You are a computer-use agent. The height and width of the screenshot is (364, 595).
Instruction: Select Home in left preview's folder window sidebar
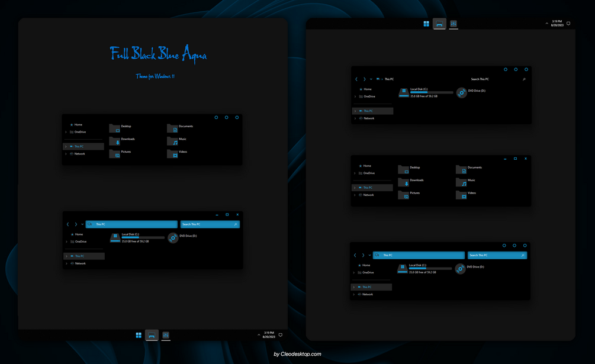tap(76, 125)
